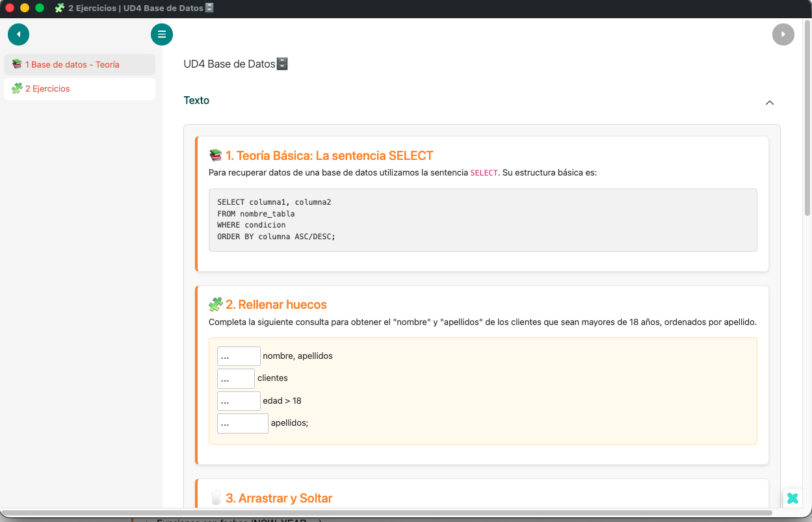Click the pink inline SELECT keyword
This screenshot has height=522, width=812.
pos(484,173)
